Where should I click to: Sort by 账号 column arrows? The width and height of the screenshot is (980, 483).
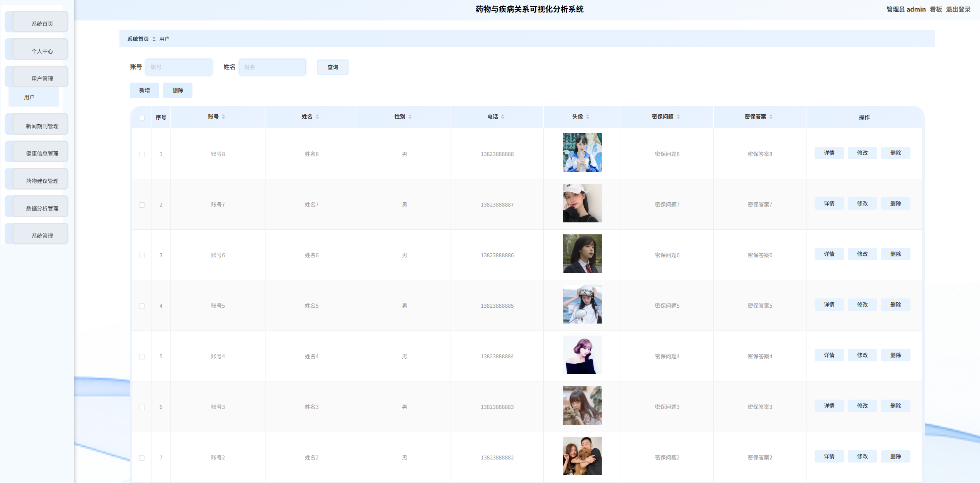[x=223, y=117]
